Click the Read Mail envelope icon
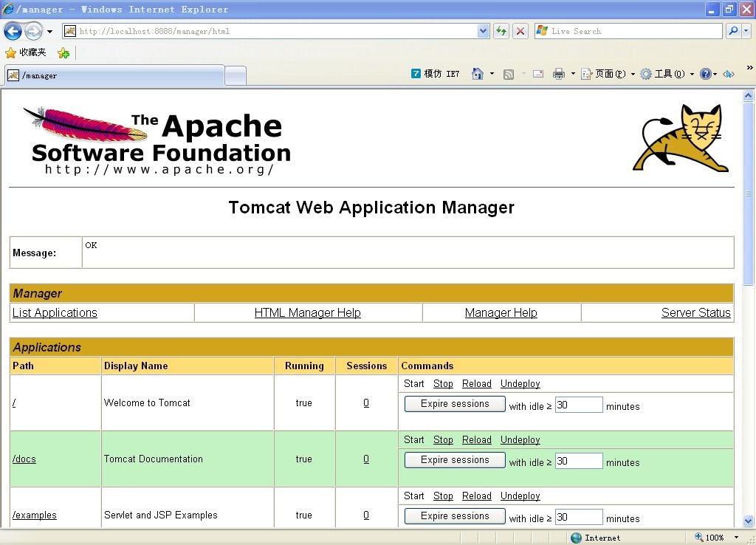Screen dimensions: 756x545 coord(538,74)
